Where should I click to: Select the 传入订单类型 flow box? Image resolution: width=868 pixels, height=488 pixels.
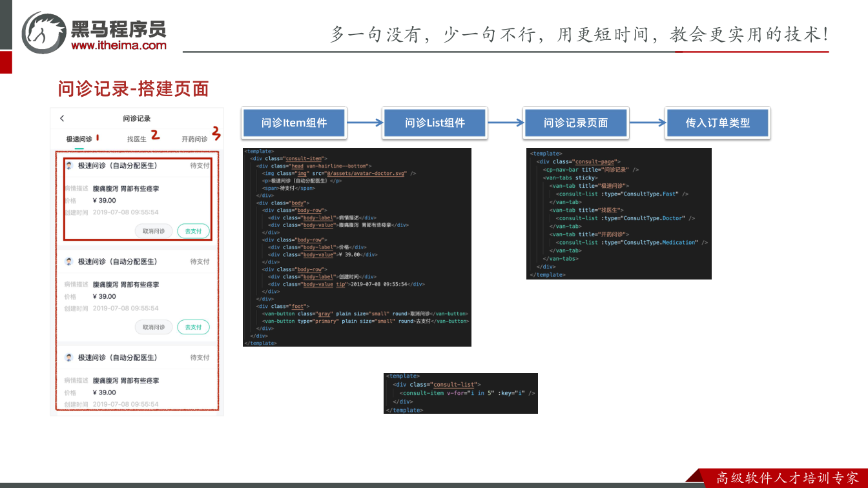tap(718, 123)
